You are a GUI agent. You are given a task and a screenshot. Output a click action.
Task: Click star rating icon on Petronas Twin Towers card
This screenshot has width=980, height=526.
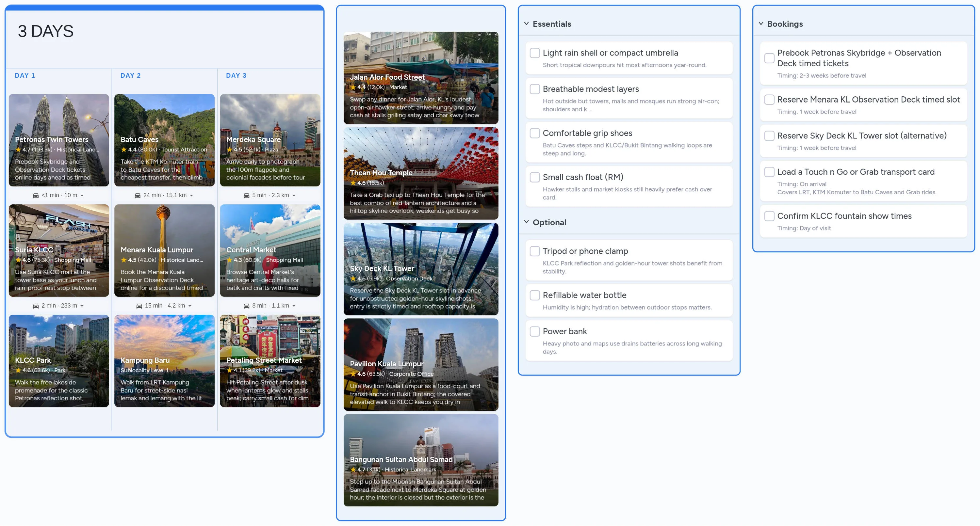18,150
